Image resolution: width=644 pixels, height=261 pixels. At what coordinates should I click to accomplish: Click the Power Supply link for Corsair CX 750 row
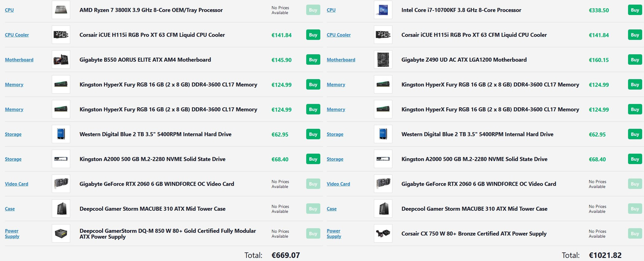pos(334,233)
